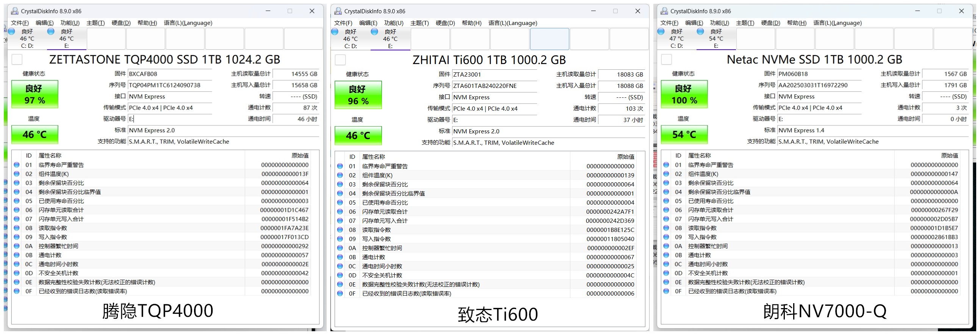
Task: Click status icon for 04 剩余保留块百分比临界值 in Netac window
Action: (666, 192)
